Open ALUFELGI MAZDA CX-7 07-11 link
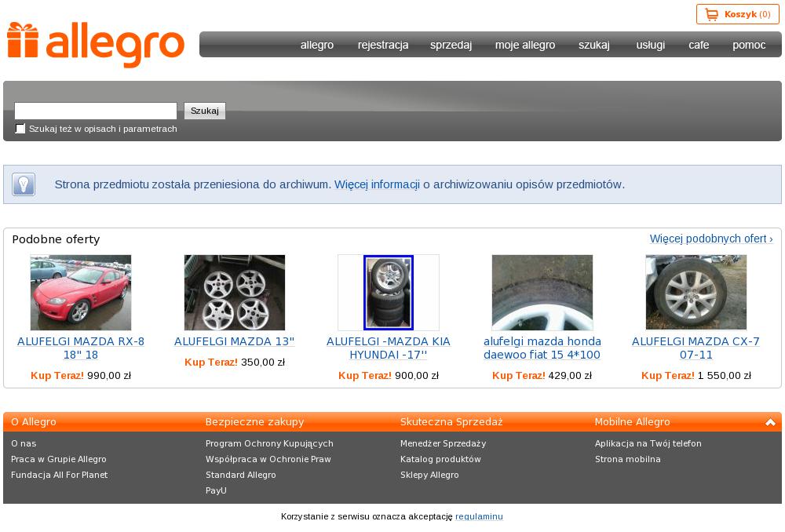The height and width of the screenshot is (532, 785). coord(696,348)
